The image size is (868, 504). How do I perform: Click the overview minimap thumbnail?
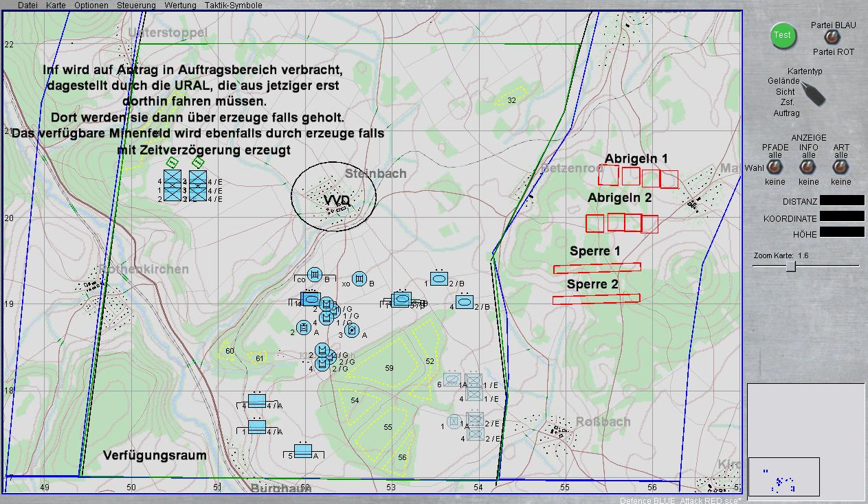click(783, 476)
